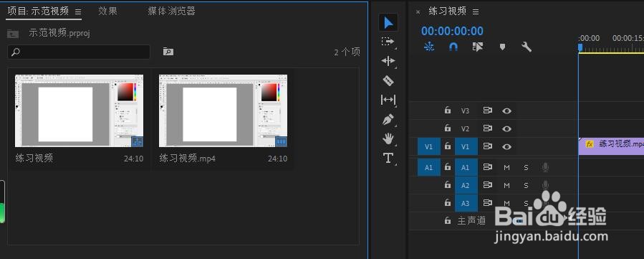Select the Pen tool
This screenshot has width=644, height=259.
click(388, 120)
